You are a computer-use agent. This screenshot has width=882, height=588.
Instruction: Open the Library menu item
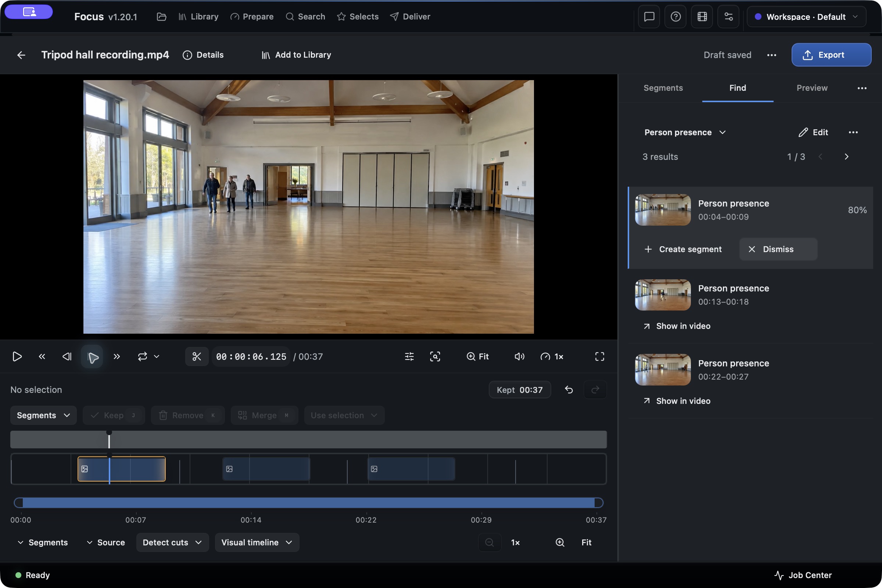[198, 17]
